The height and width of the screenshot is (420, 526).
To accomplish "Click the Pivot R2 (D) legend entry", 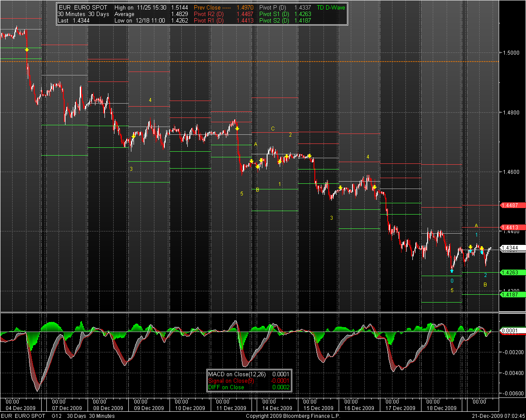I will (209, 14).
